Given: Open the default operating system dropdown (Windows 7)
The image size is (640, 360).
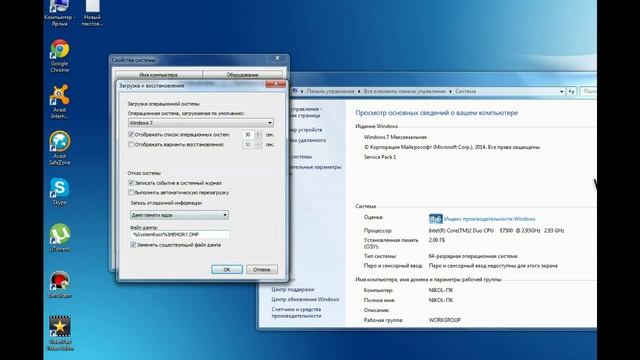Looking at the screenshot, I should (200, 123).
